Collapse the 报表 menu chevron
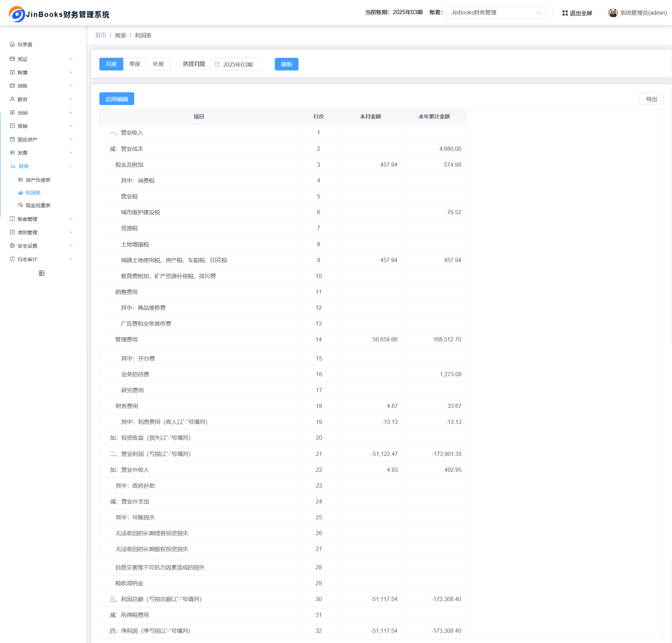 [x=71, y=166]
